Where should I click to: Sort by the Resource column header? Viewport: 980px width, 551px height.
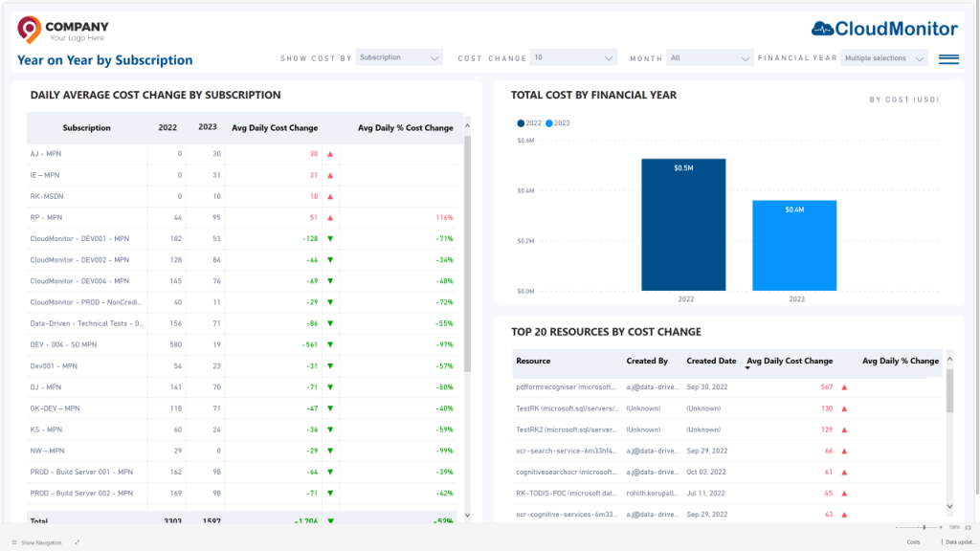(533, 361)
